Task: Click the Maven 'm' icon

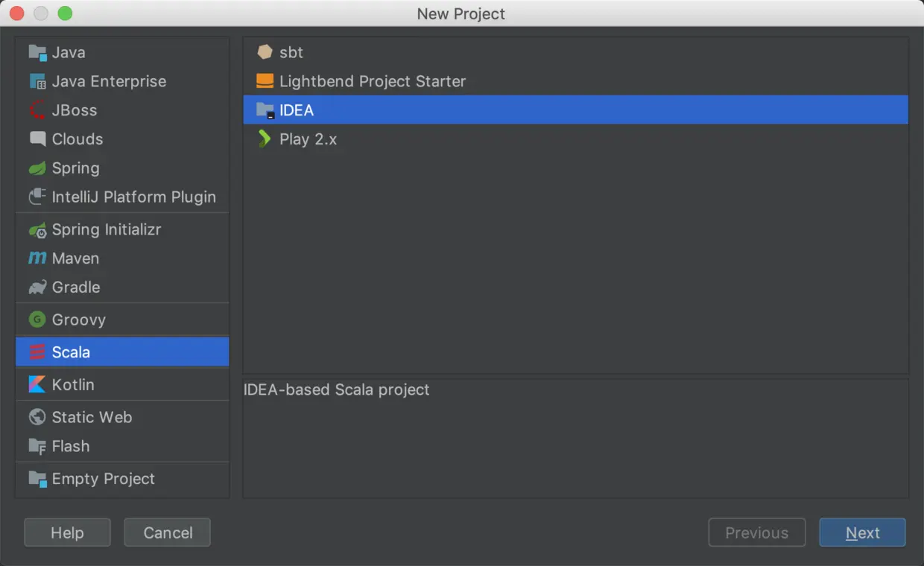Action: point(37,258)
